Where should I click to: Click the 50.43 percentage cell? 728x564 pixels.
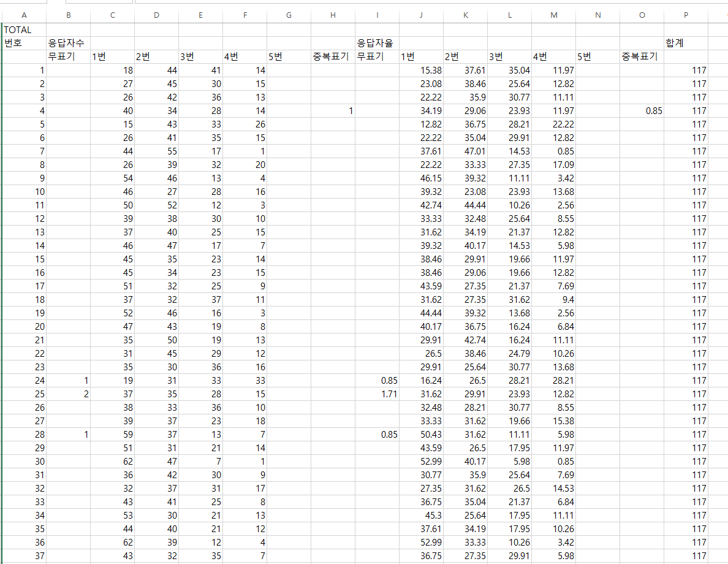click(421, 435)
